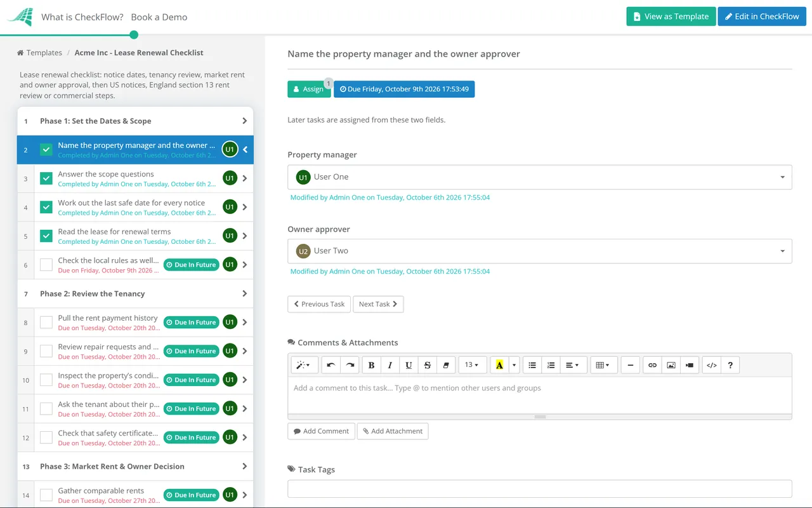The height and width of the screenshot is (508, 812).
Task: Uncheck 'Answer the scope questions' checkbox
Action: (46, 178)
